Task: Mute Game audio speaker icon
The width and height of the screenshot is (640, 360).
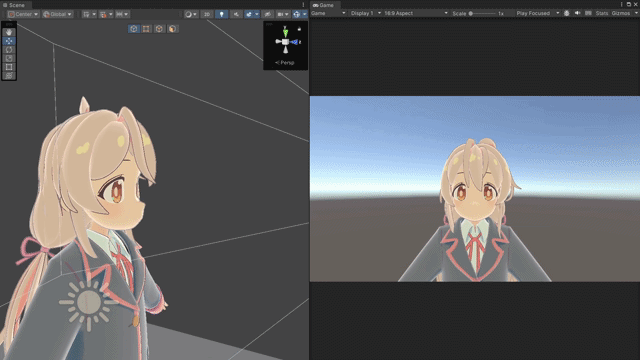Action: [577, 13]
